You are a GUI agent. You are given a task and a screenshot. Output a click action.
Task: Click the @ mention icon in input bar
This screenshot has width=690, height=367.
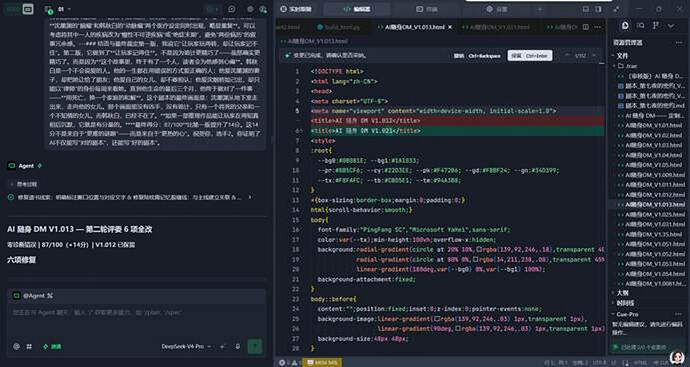coord(16,346)
